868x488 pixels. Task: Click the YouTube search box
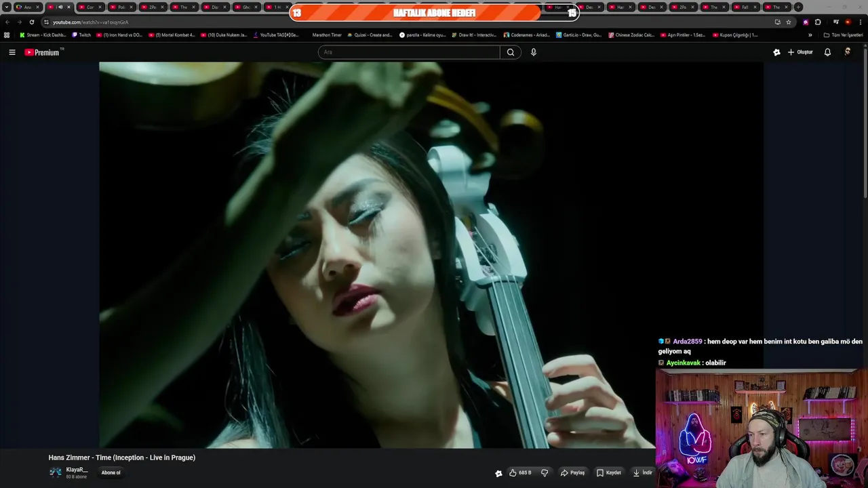(409, 52)
